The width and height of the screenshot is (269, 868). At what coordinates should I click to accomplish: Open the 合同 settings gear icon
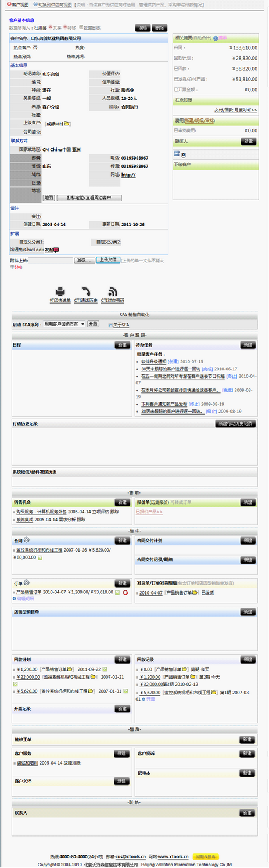pos(27,541)
